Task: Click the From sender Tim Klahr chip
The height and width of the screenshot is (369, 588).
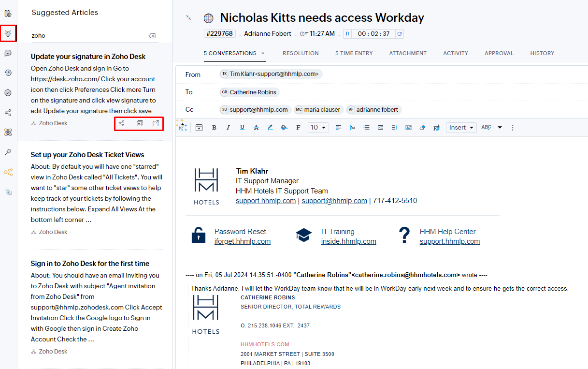Action: [x=271, y=74]
